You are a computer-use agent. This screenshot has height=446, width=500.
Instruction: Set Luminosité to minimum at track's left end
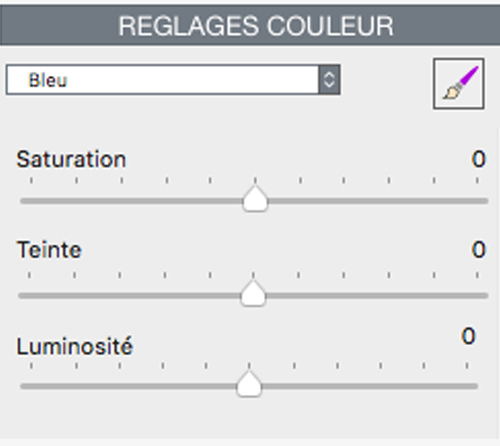22,386
